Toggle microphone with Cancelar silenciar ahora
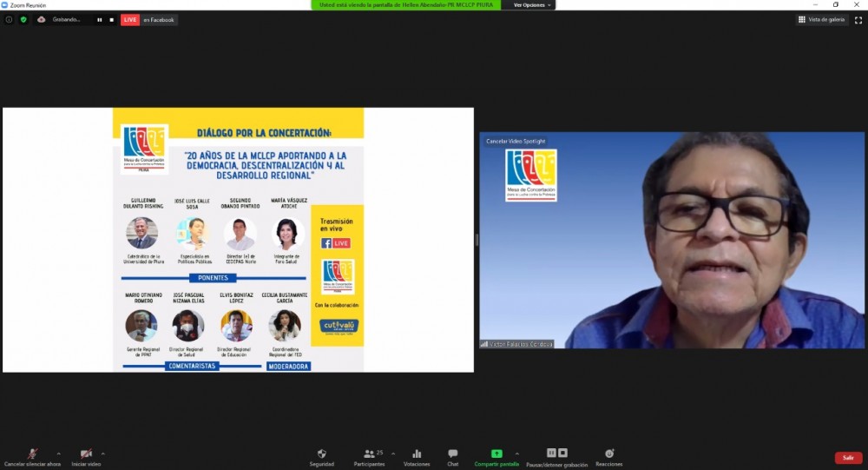868x470 pixels. (32, 454)
